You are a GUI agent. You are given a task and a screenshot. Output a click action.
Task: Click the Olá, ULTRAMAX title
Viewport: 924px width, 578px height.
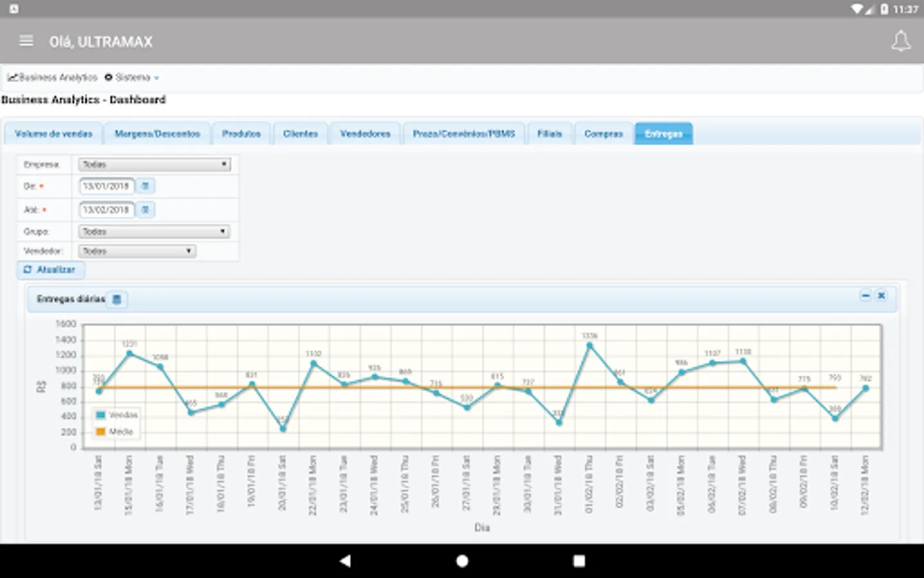coord(101,42)
